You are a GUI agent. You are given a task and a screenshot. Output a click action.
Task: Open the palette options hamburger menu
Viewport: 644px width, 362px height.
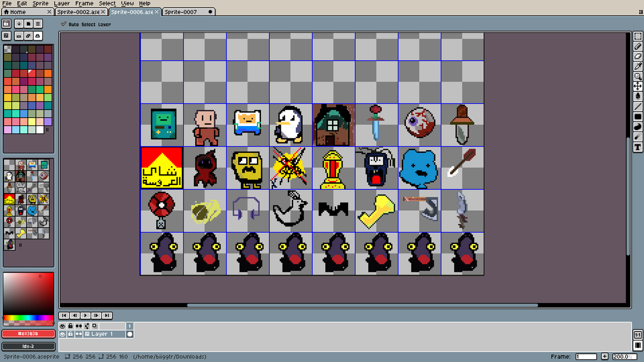pyautogui.click(x=38, y=24)
